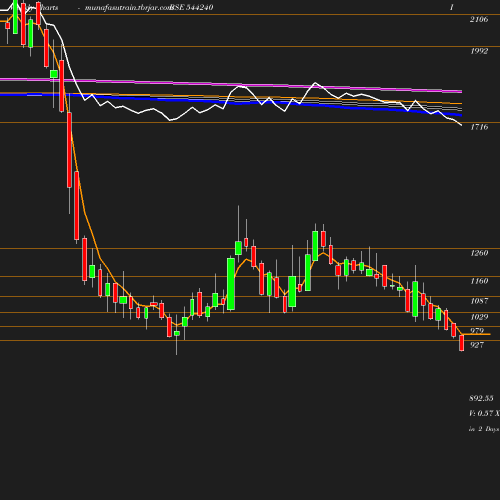Select the 979 price level label
Viewport: 500px width, 500px height.
(x=477, y=330)
